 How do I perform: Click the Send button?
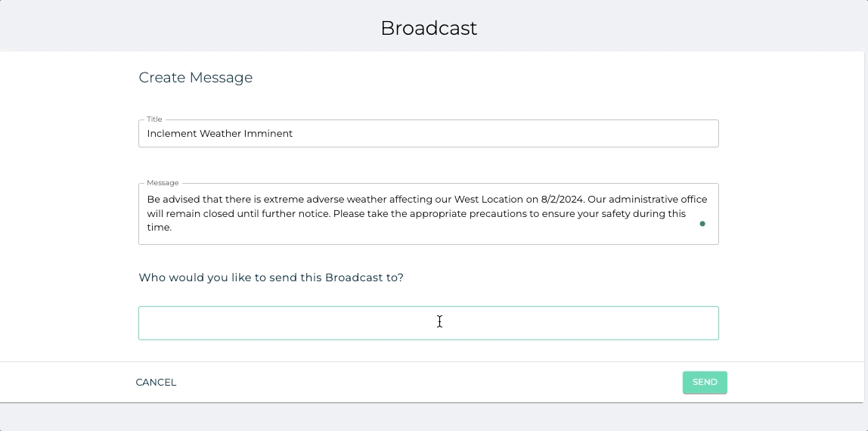704,383
